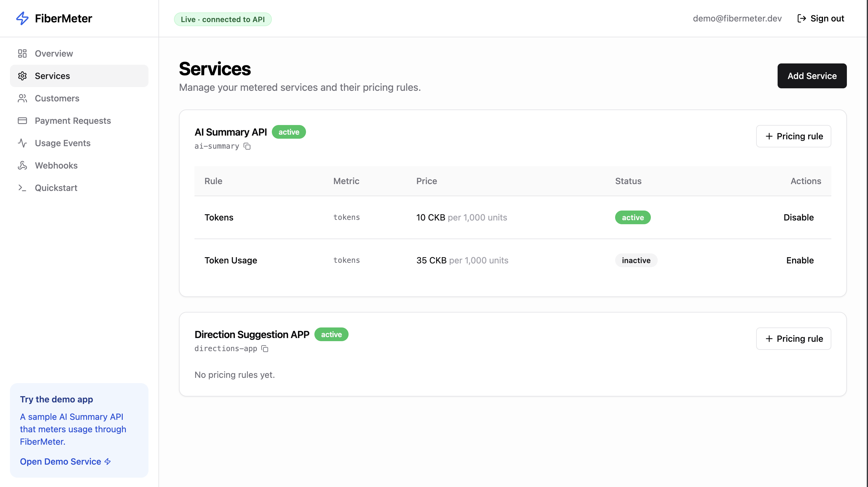This screenshot has width=868, height=487.
Task: Add pricing rule to Direction Suggestion APP
Action: pyautogui.click(x=793, y=338)
